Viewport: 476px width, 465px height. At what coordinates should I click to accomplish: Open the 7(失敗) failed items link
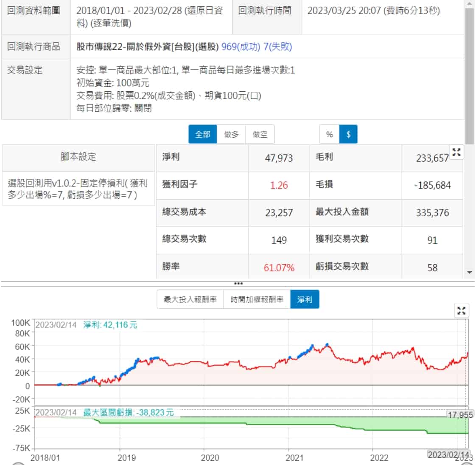(x=277, y=47)
